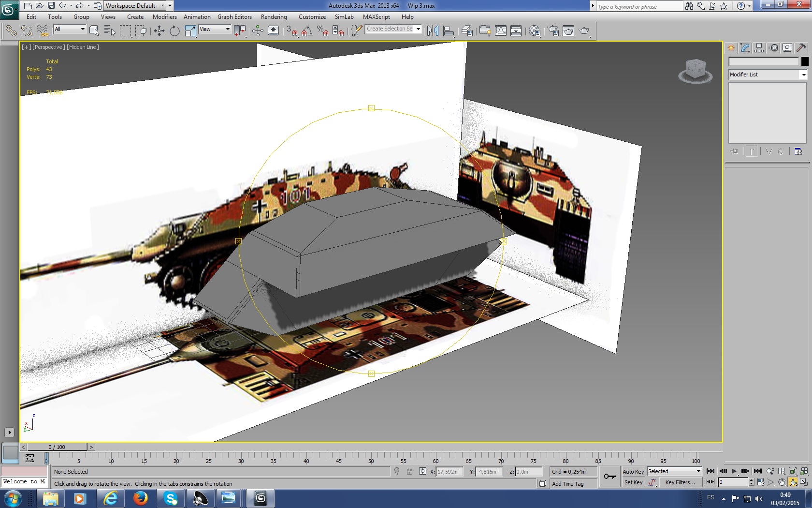The width and height of the screenshot is (812, 508).
Task: Open the Render Setup dialog
Action: point(553,31)
